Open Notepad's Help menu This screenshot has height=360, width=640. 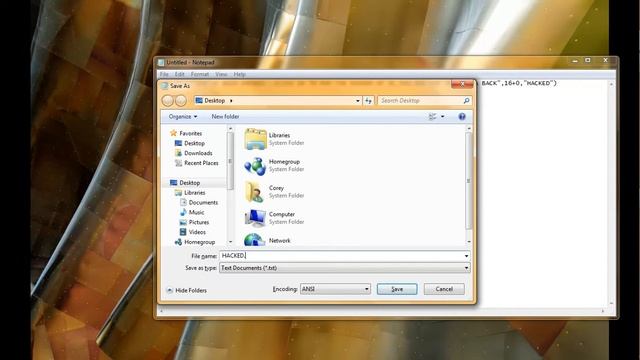coord(240,74)
